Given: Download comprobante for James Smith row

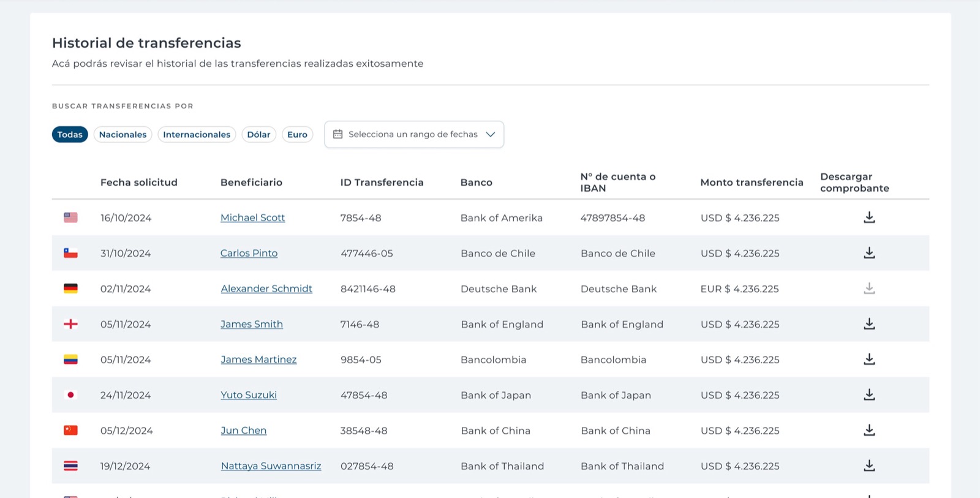Looking at the screenshot, I should (869, 324).
